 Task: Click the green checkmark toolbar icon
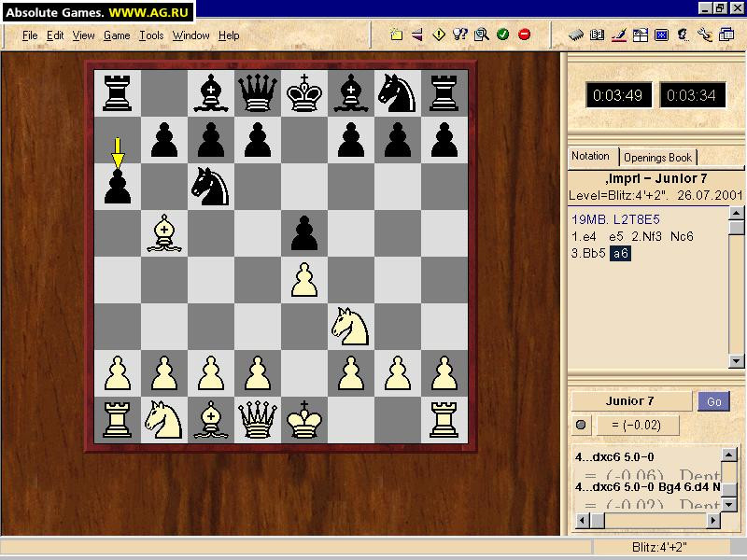pyautogui.click(x=504, y=35)
